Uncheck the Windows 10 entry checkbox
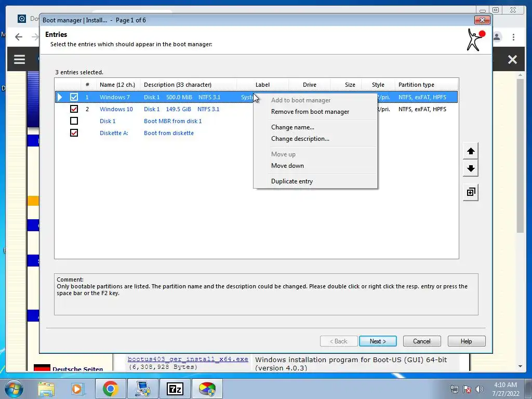 74,109
